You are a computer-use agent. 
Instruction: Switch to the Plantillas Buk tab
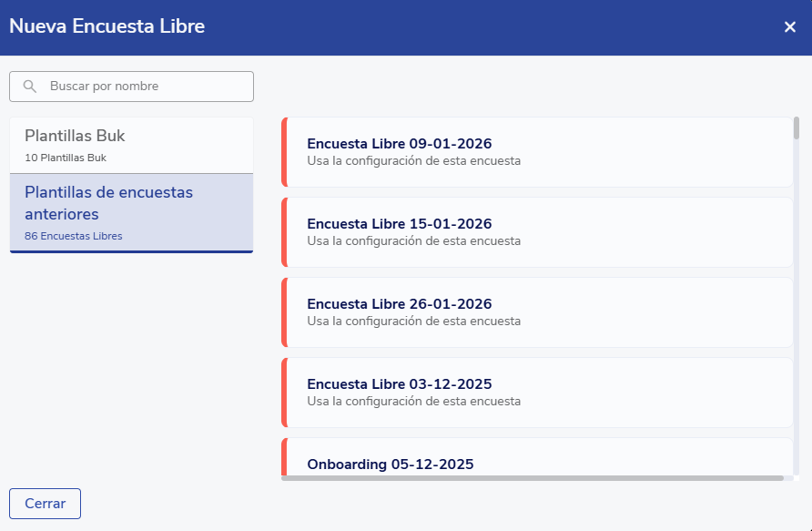[131, 145]
